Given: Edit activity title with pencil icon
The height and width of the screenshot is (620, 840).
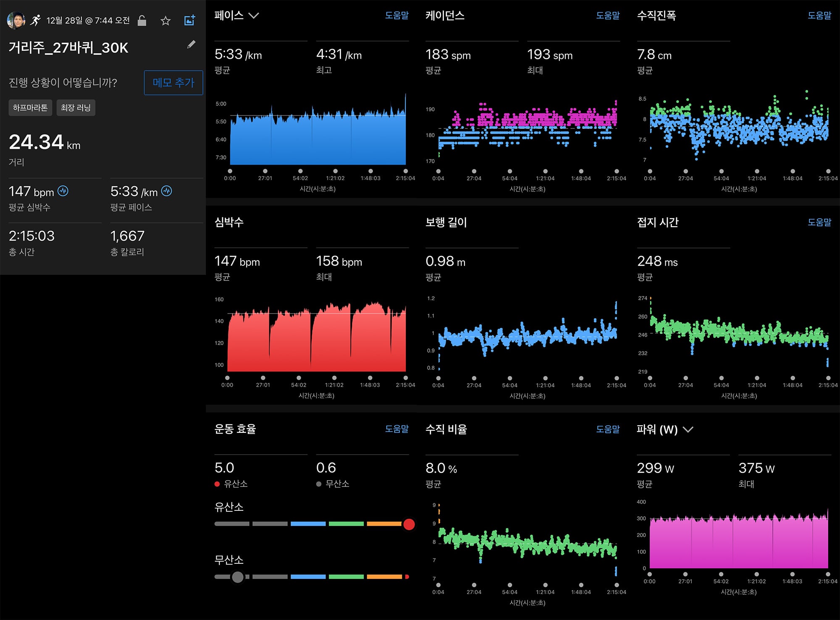Looking at the screenshot, I should [191, 44].
